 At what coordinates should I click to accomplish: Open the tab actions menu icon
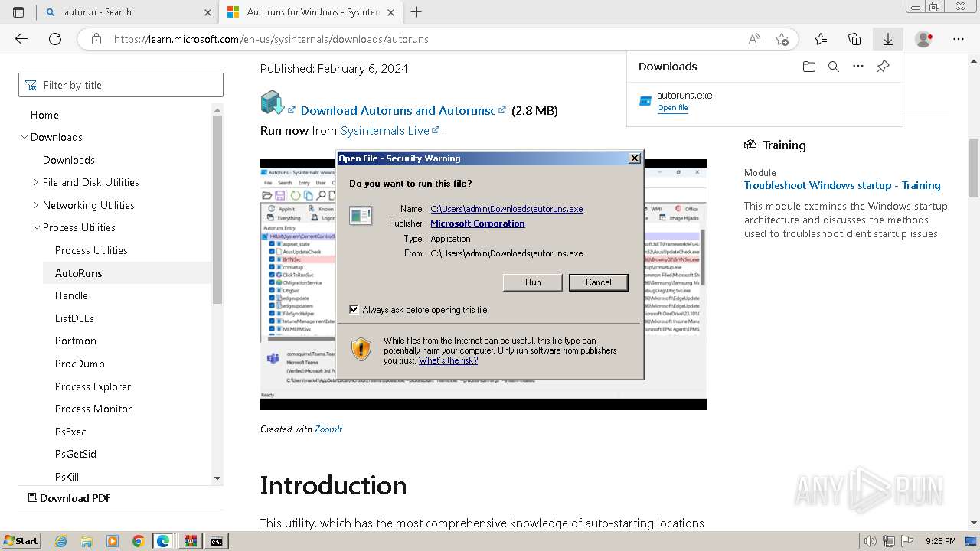click(18, 12)
